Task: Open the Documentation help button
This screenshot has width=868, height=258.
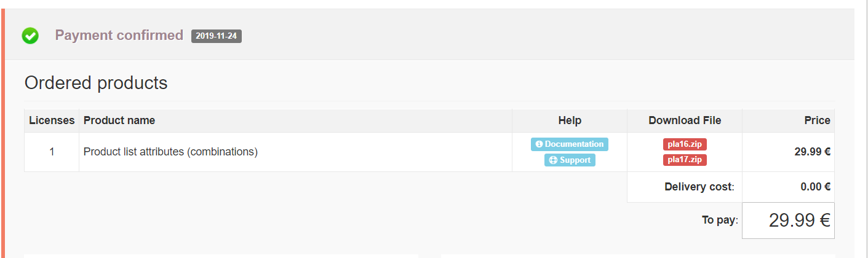Action: 569,144
